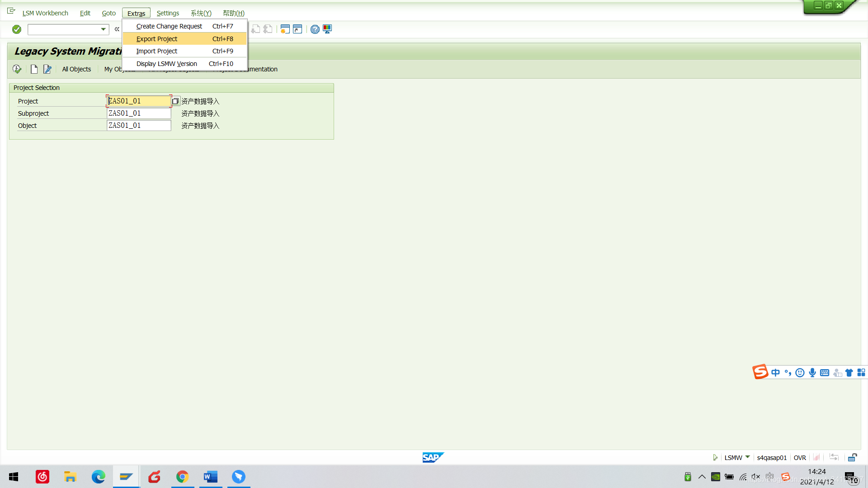Open the Project field value help
Viewport: 868px width, 488px height.
pyautogui.click(x=175, y=101)
